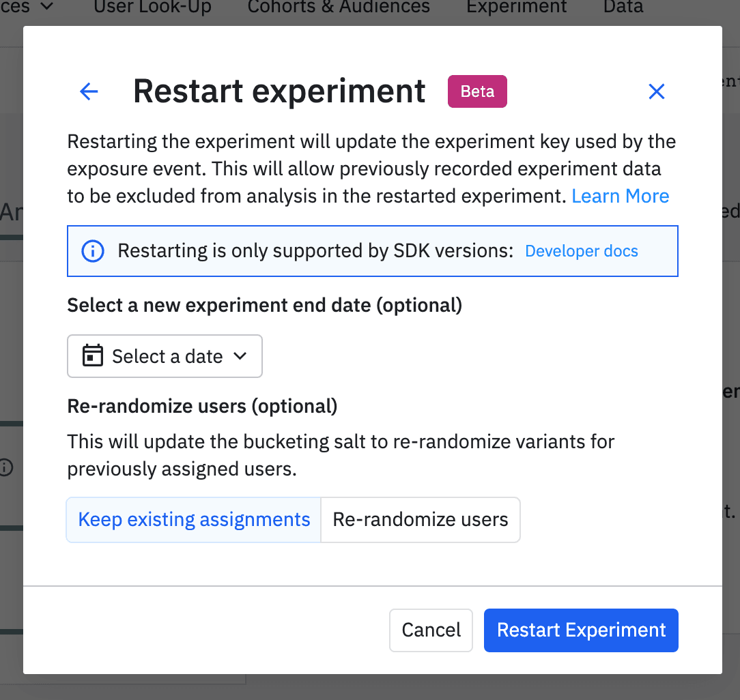The width and height of the screenshot is (740, 700).
Task: Navigate back using the blue arrow icon
Action: [89, 91]
